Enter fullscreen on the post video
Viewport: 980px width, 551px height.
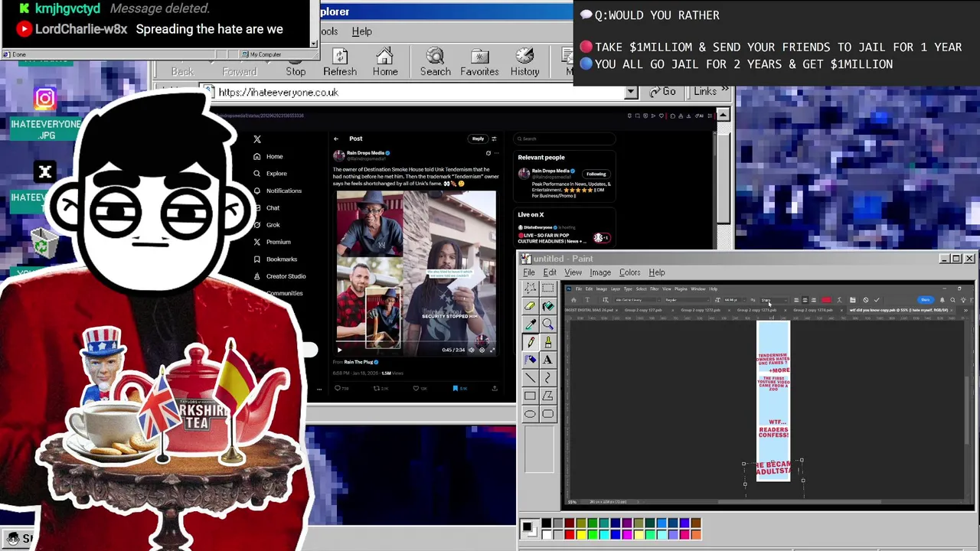point(492,350)
